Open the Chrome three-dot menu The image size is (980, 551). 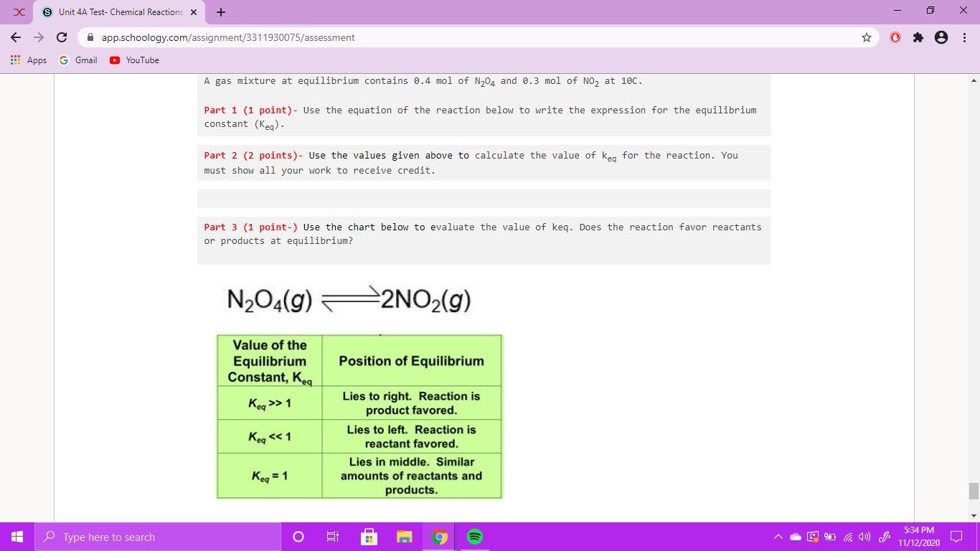(964, 37)
